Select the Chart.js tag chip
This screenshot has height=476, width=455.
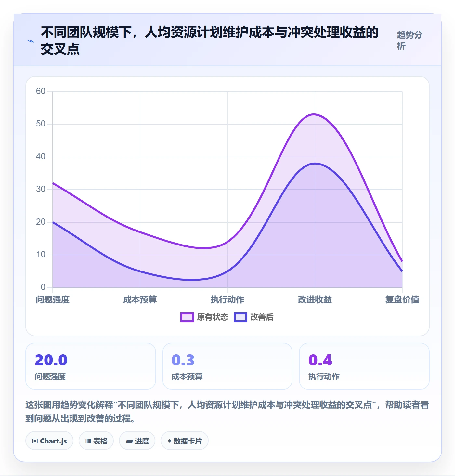coord(49,441)
